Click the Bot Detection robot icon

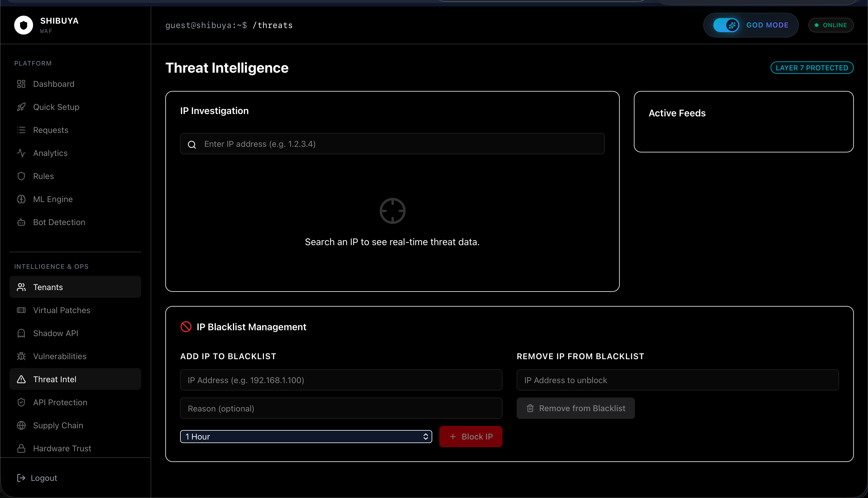(21, 222)
